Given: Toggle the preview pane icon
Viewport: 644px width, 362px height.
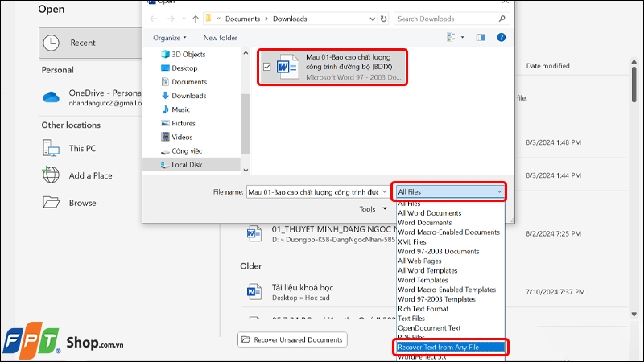Looking at the screenshot, I should [480, 37].
